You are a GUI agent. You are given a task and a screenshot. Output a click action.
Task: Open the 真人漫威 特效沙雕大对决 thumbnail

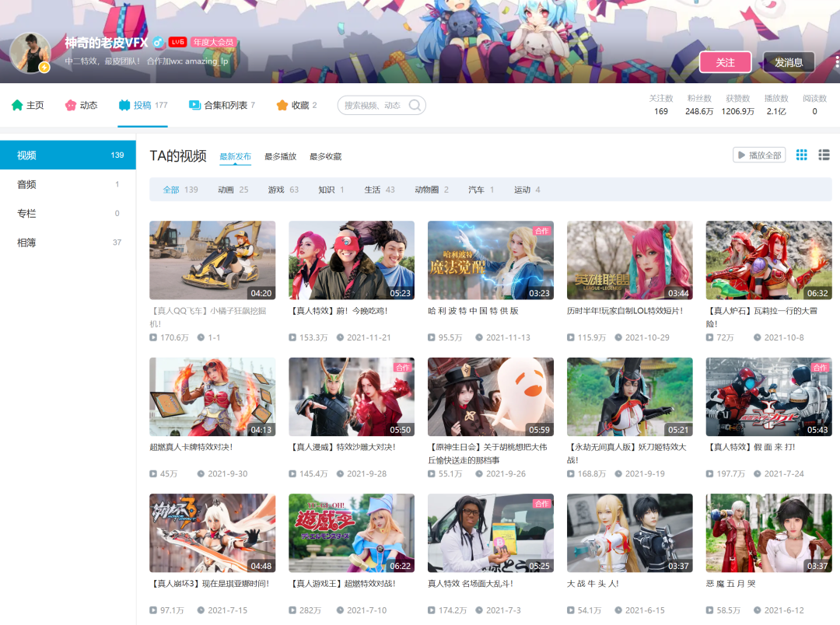pyautogui.click(x=352, y=397)
